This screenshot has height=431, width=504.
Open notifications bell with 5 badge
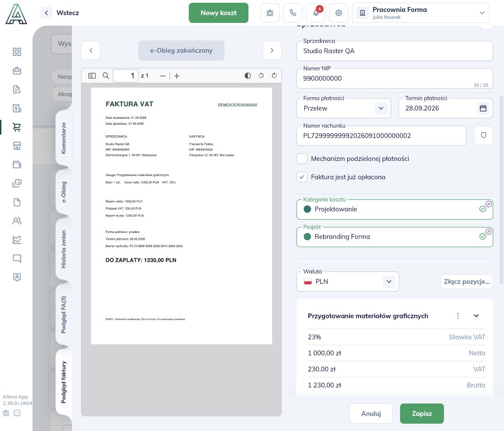pos(316,13)
